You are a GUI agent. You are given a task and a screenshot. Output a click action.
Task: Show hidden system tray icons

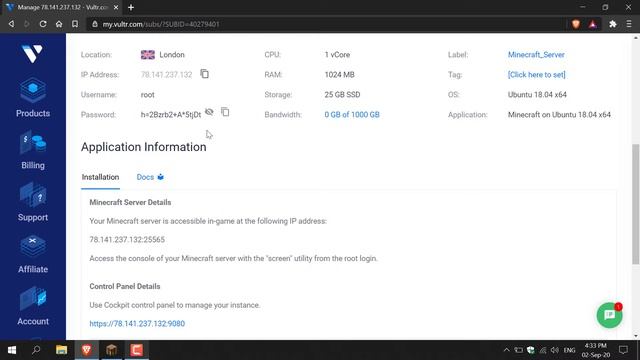507,350
